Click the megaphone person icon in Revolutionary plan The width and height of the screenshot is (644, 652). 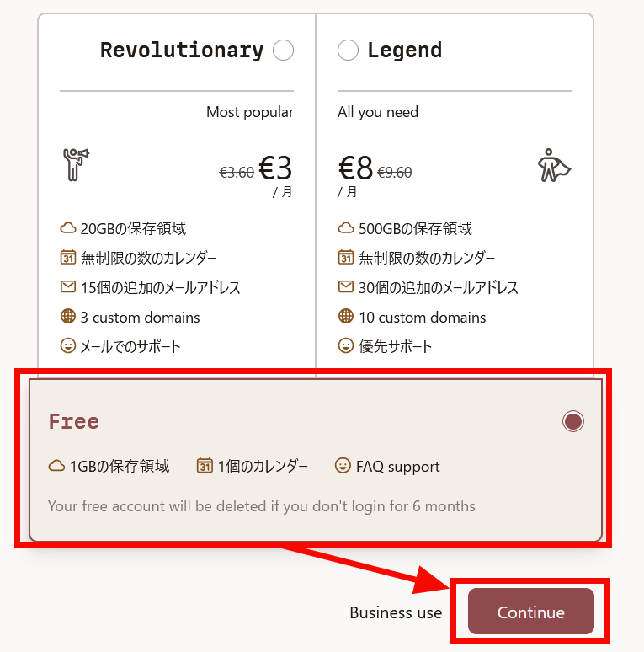[x=75, y=164]
